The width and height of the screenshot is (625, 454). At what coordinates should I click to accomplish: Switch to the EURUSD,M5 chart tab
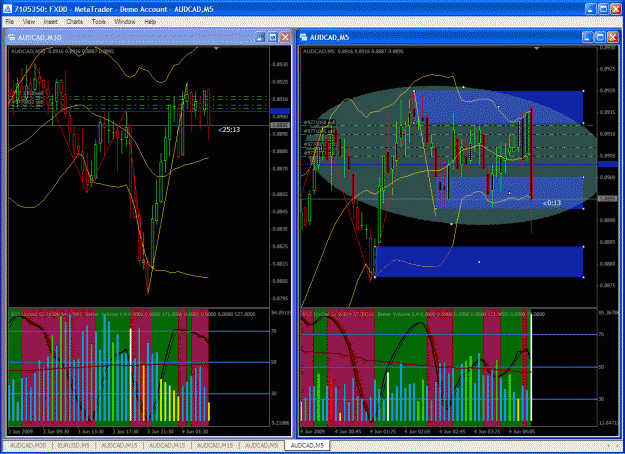(x=74, y=445)
